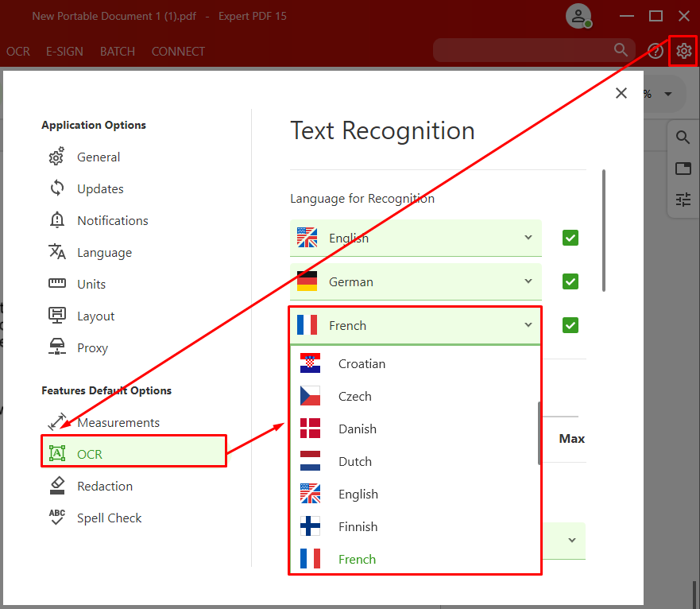Click the OCR text frame icon
This screenshot has width=700, height=609.
coord(56,453)
